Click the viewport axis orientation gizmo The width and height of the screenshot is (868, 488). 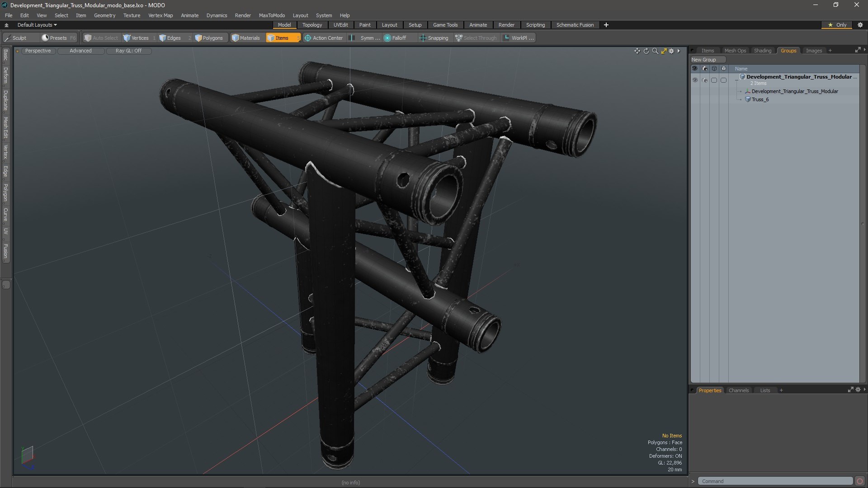coord(27,457)
